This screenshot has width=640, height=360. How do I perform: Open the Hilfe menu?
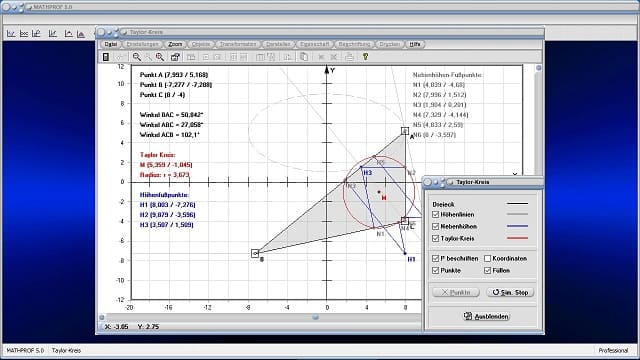click(415, 44)
